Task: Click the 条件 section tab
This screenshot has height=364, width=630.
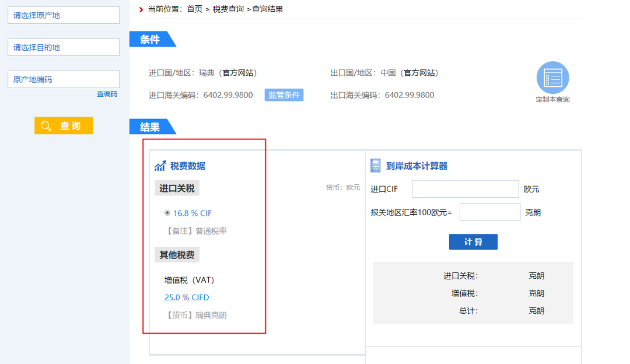Action: (153, 39)
